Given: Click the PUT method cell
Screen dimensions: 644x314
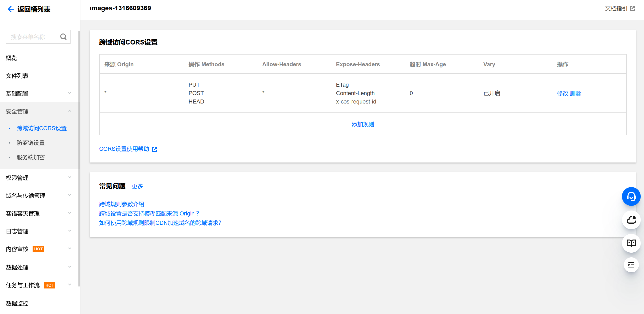Looking at the screenshot, I should click(194, 85).
